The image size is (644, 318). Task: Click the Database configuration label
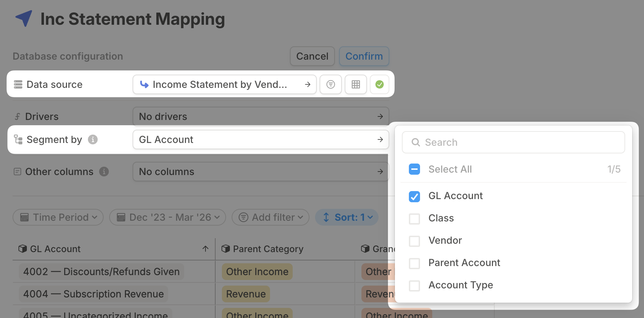pyautogui.click(x=68, y=56)
